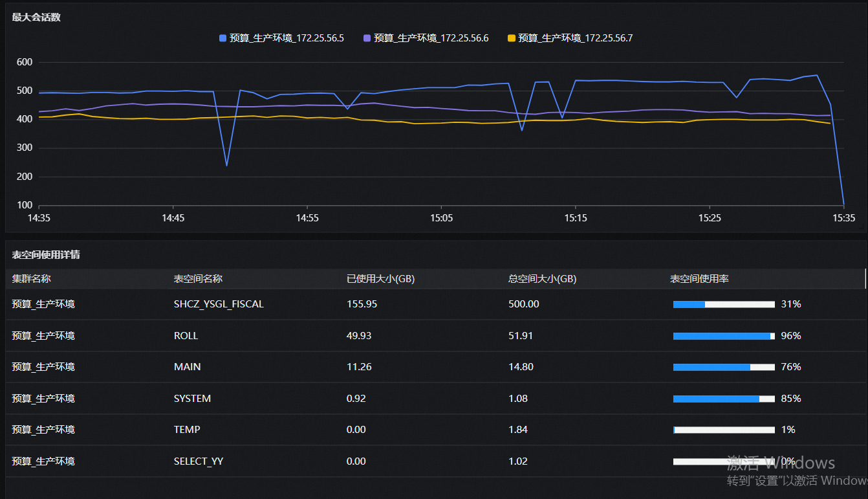Click the 96% usage percentage label
868x499 pixels.
791,336
